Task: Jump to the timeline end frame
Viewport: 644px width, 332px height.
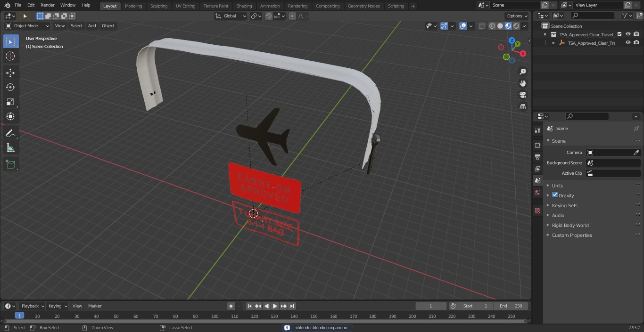Action: coord(292,306)
